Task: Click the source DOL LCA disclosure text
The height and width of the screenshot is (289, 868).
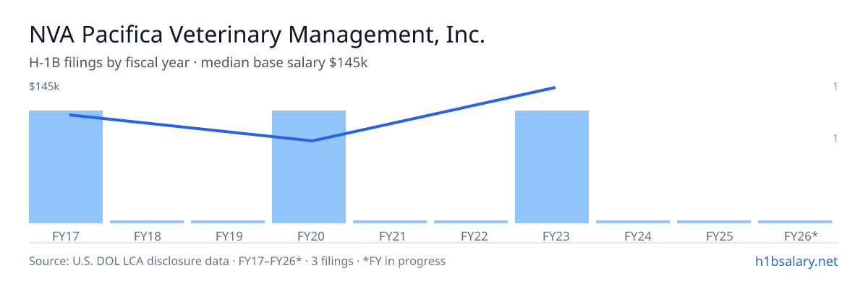Action: (237, 261)
